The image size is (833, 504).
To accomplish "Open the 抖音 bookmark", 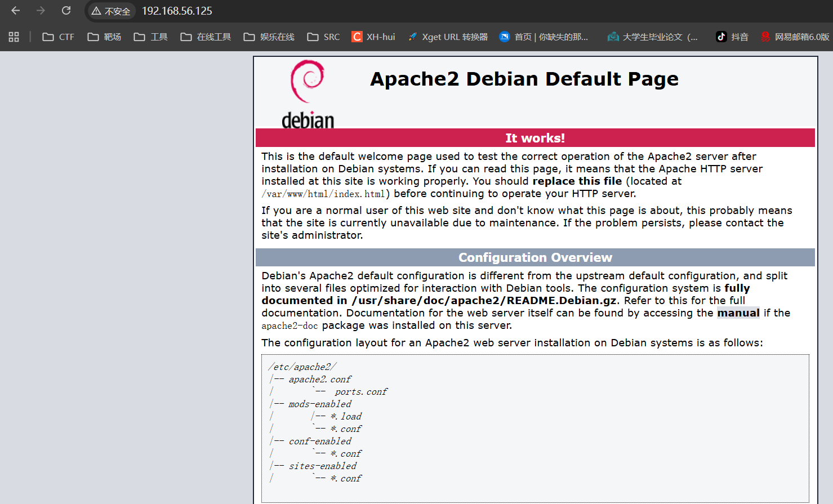I will pyautogui.click(x=732, y=37).
